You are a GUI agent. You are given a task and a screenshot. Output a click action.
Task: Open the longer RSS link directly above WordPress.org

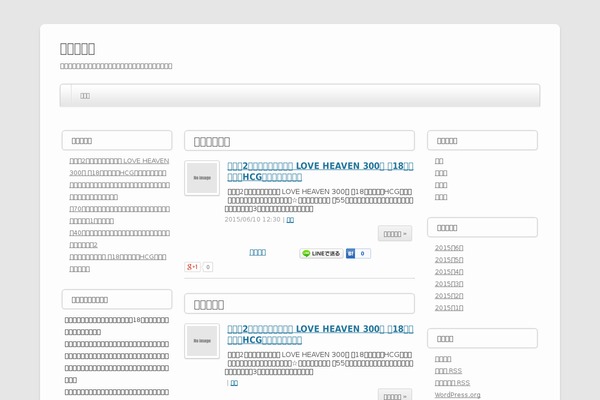point(452,382)
